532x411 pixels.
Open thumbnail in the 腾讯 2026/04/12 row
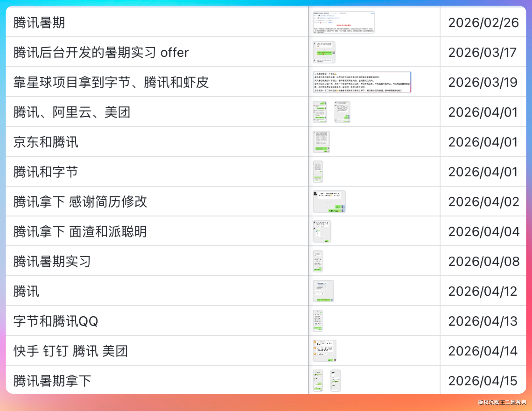coord(323,291)
